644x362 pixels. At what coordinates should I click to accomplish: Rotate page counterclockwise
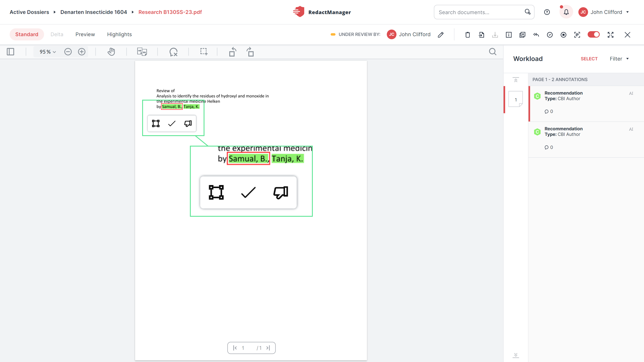pos(233,52)
